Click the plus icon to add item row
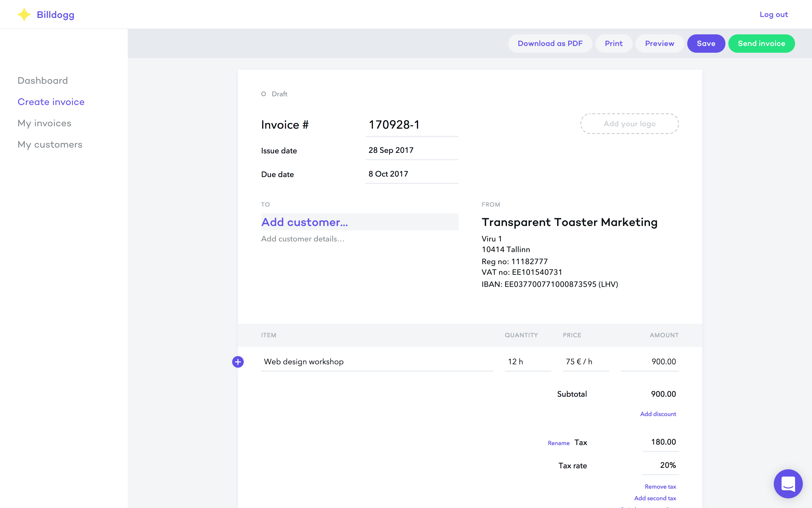 click(238, 362)
